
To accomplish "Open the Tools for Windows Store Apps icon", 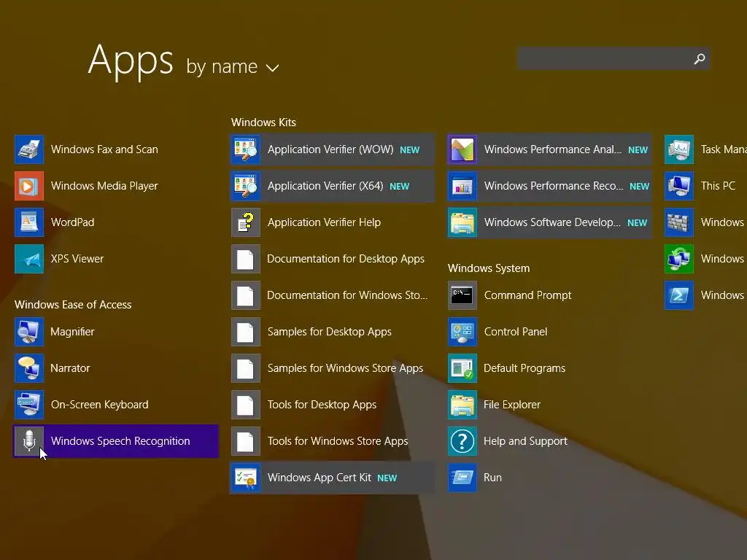I will [246, 441].
